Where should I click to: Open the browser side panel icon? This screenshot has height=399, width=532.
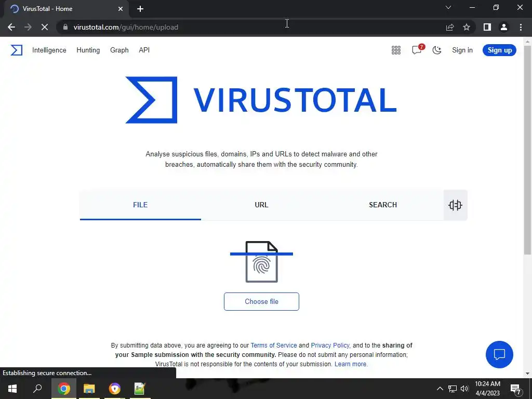click(x=487, y=27)
